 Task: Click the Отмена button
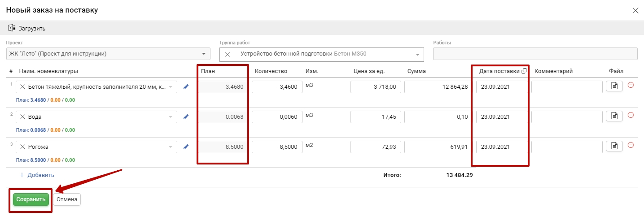click(x=67, y=199)
